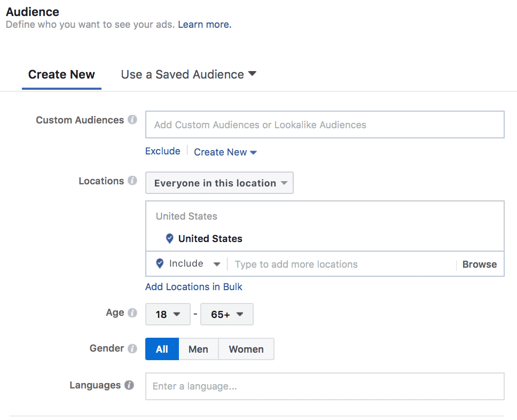Viewport: 517px width, 420px height.
Task: Focus Type to add more locations field
Action: [x=342, y=265]
